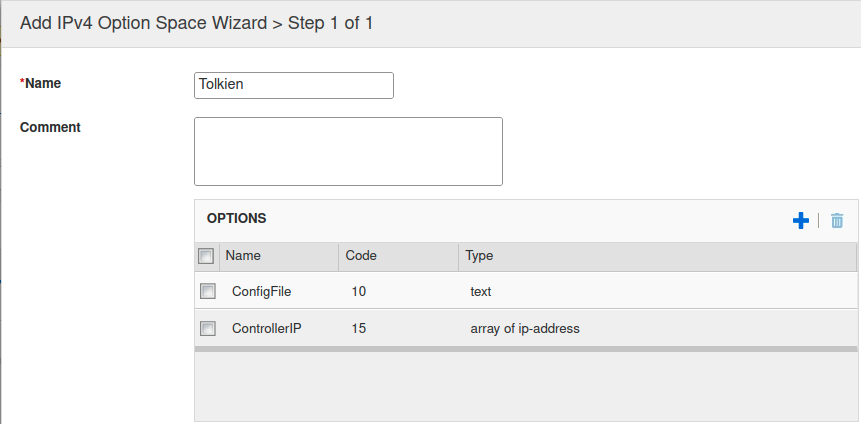Click the Add IPv4 Option Space Wizard title
Image resolution: width=861 pixels, height=424 pixels.
[196, 22]
